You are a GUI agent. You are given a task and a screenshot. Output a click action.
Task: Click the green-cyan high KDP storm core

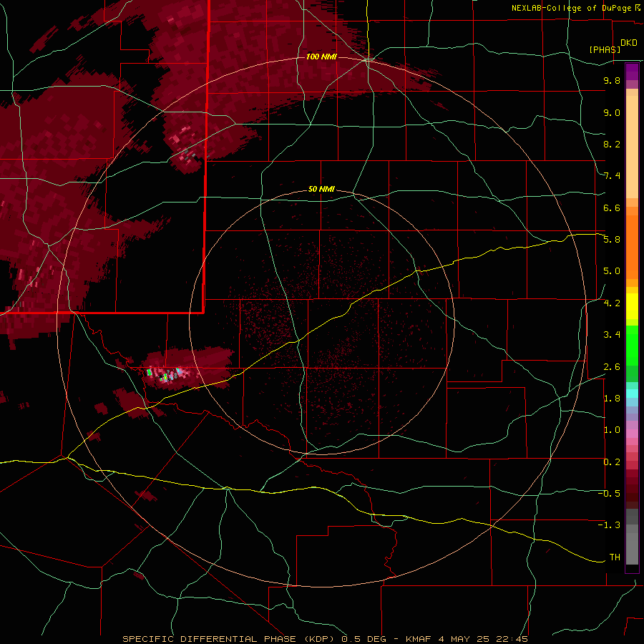click(165, 375)
